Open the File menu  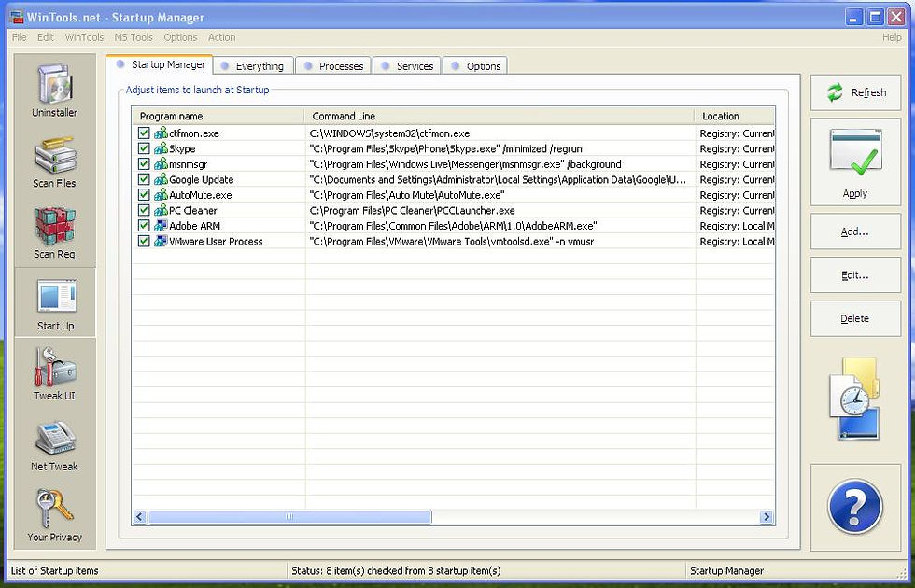tap(20, 37)
